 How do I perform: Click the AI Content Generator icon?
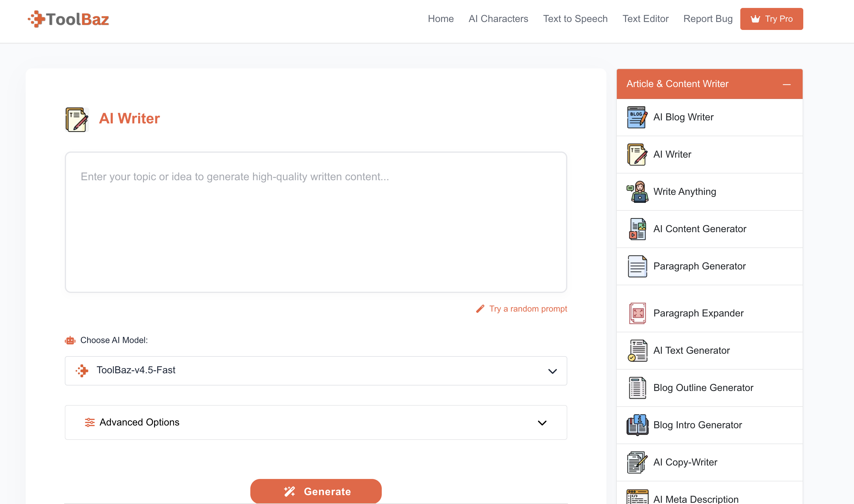[x=637, y=229]
